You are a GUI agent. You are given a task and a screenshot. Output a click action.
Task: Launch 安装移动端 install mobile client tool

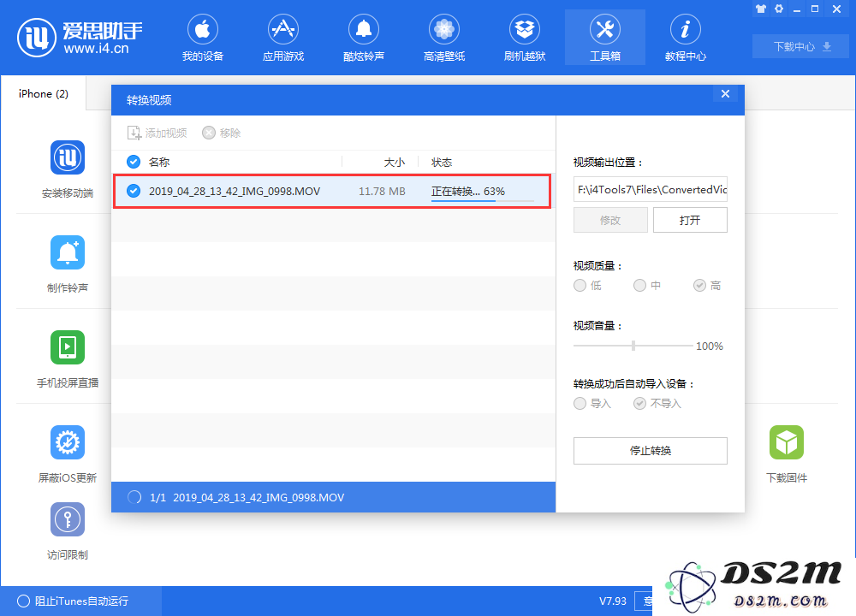(68, 169)
